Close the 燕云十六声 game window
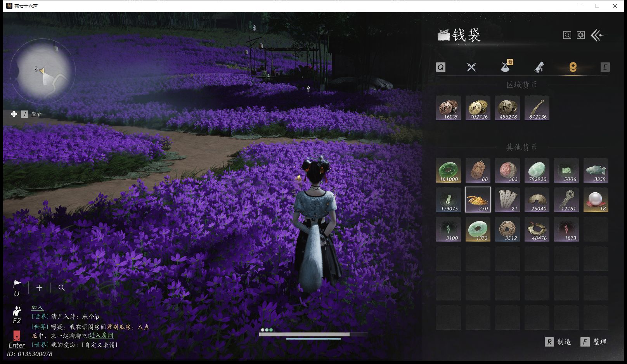 615,6
